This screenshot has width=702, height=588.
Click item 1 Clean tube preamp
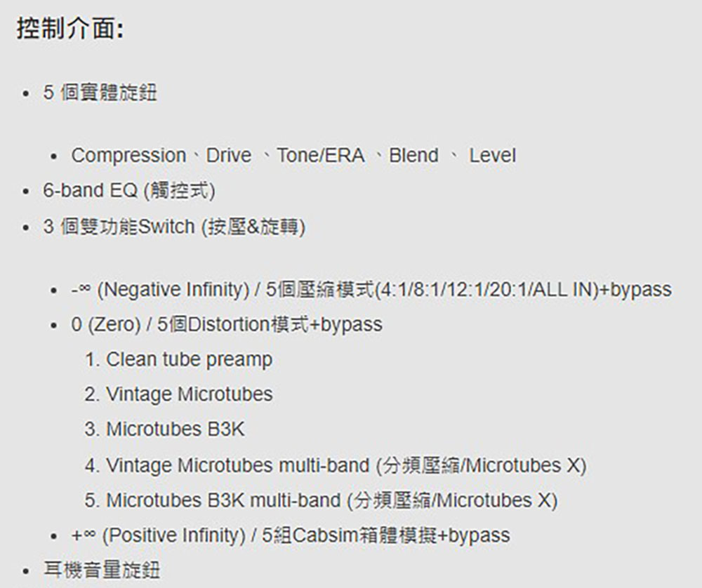(178, 360)
